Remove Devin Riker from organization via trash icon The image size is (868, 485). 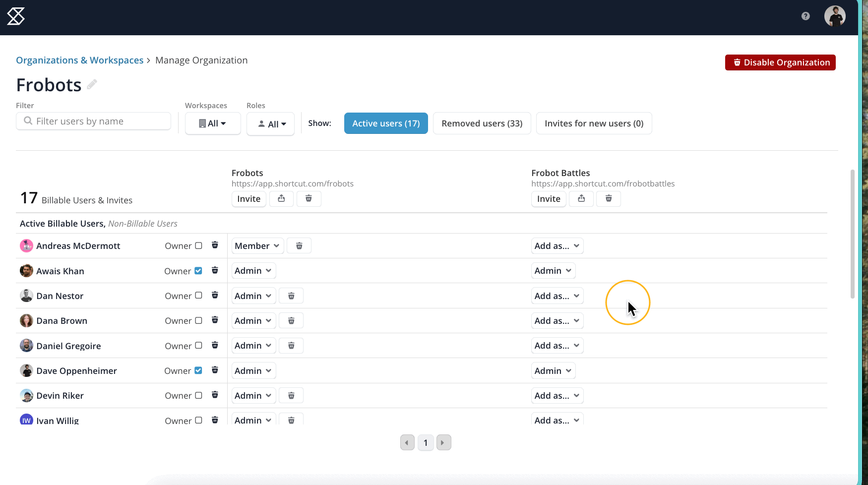click(x=215, y=395)
